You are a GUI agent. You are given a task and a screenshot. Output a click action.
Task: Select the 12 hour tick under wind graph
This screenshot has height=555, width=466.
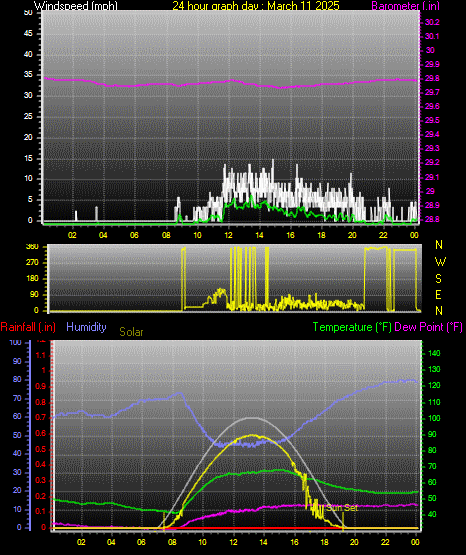click(x=228, y=235)
